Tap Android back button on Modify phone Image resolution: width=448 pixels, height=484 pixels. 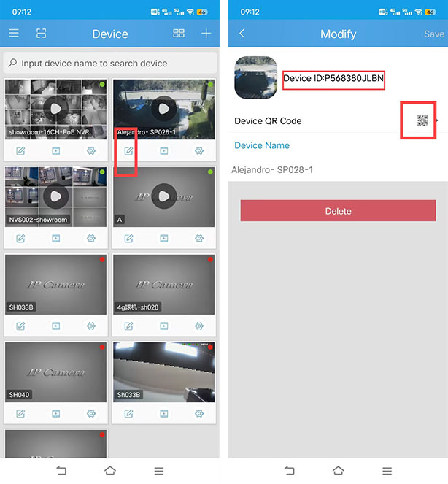coord(290,470)
